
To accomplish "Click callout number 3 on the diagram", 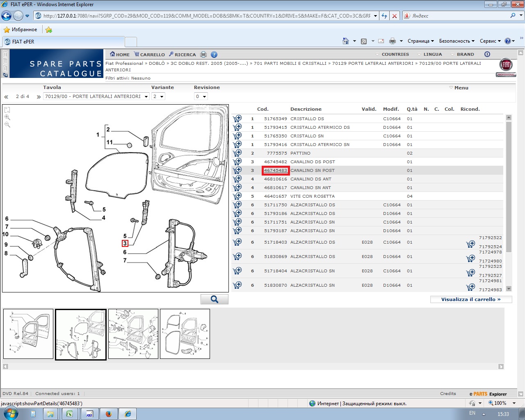I will [x=125, y=243].
